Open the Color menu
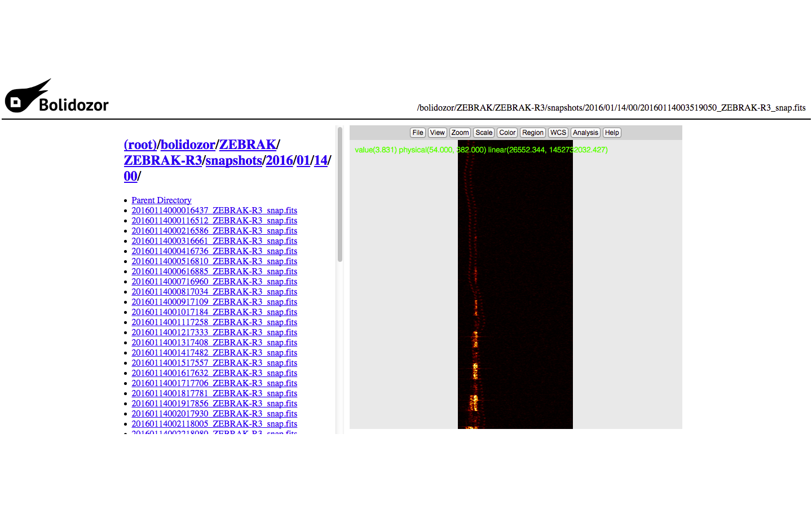The image size is (812, 508). point(507,133)
